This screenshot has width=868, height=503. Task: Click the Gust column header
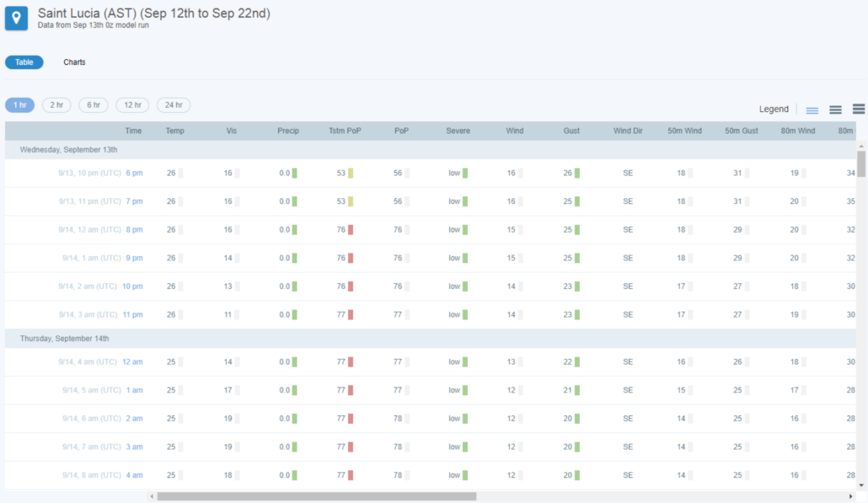pyautogui.click(x=571, y=131)
